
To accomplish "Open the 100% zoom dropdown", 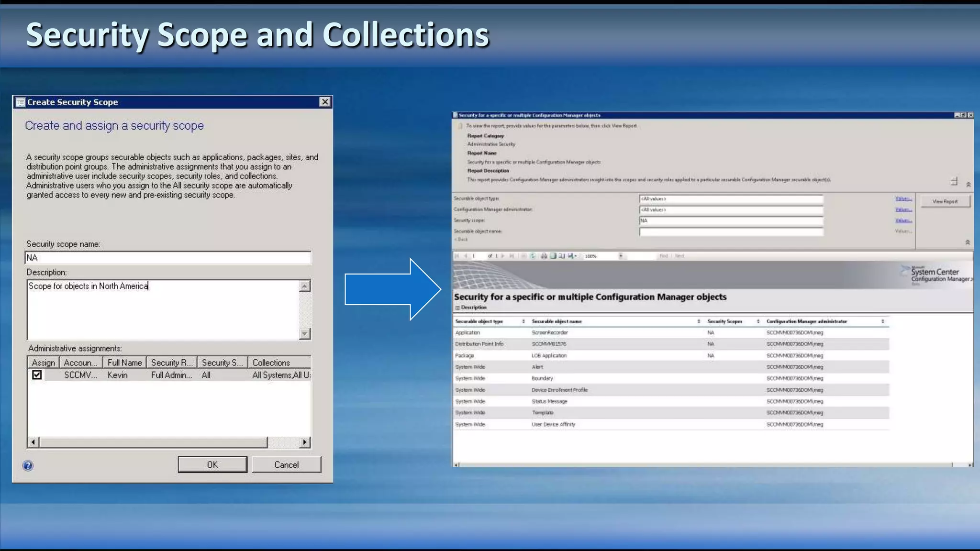I will pyautogui.click(x=621, y=256).
